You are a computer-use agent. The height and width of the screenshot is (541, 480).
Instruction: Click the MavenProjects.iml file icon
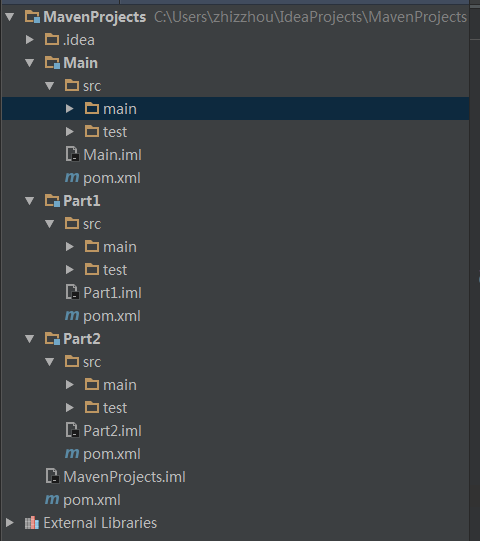[x=52, y=476]
